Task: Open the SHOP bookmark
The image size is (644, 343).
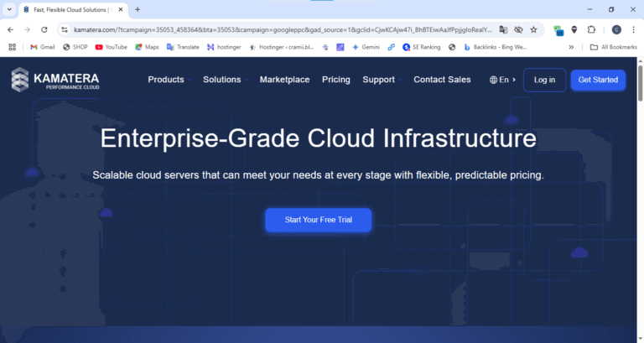Action: (x=75, y=47)
